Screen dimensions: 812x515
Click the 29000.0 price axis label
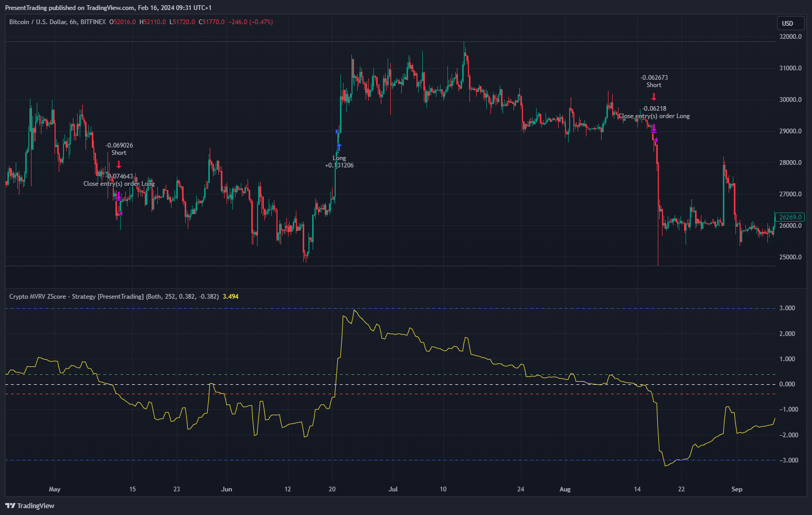790,131
